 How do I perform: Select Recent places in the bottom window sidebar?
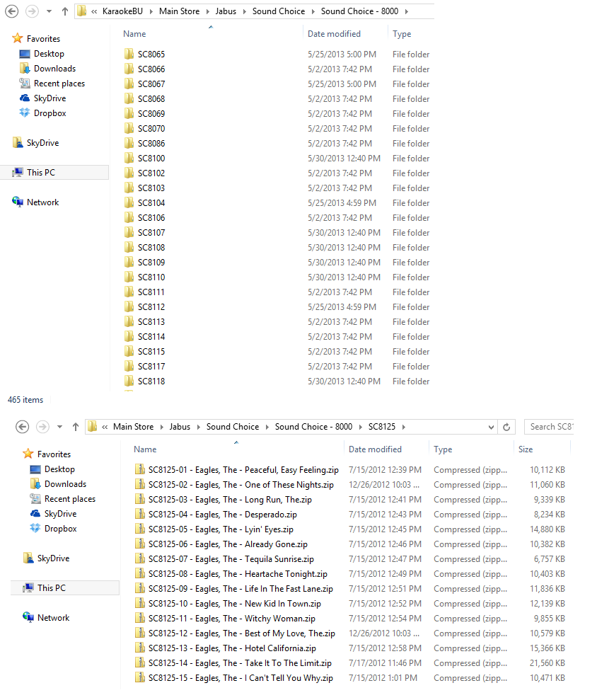tap(69, 499)
